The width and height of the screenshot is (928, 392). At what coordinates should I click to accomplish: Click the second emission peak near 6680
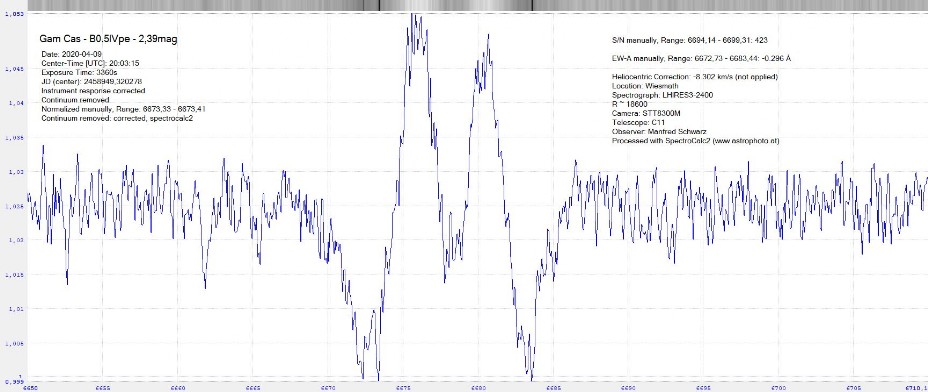(488, 37)
